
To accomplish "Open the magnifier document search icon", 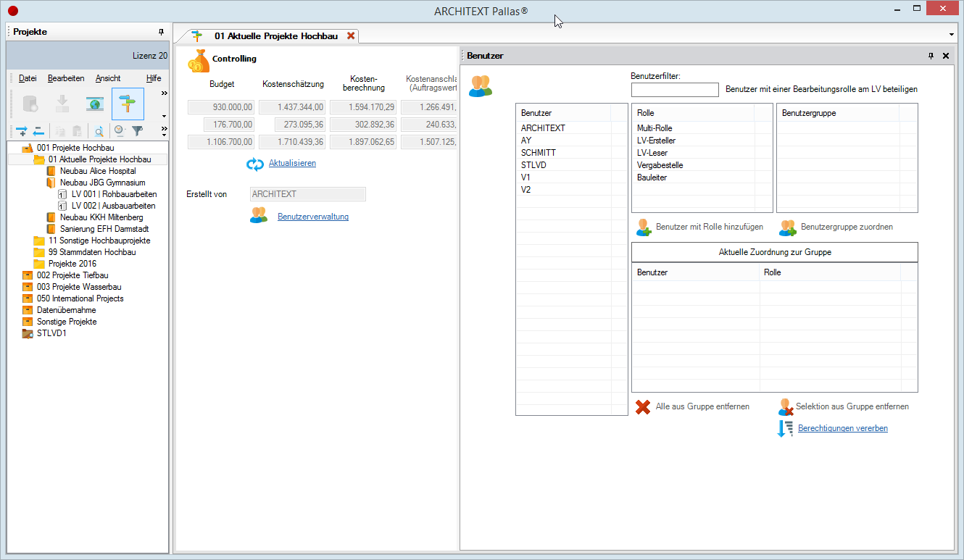I will coord(98,131).
